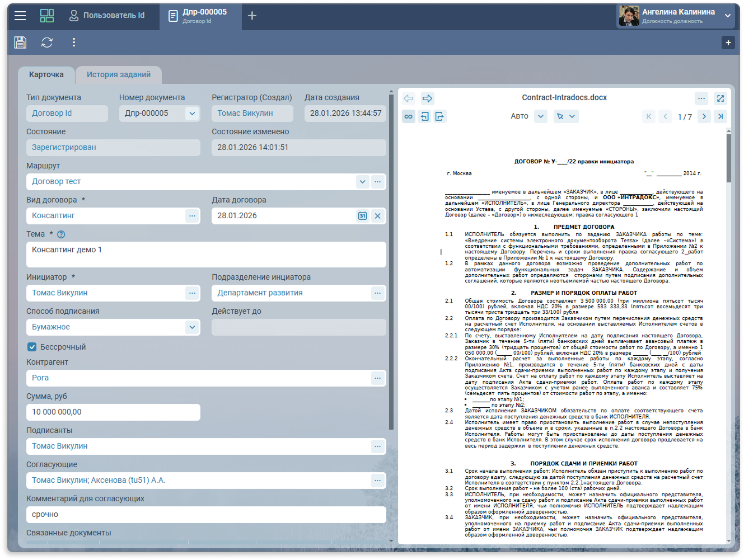Expand document preview to fullscreen

coord(720,98)
